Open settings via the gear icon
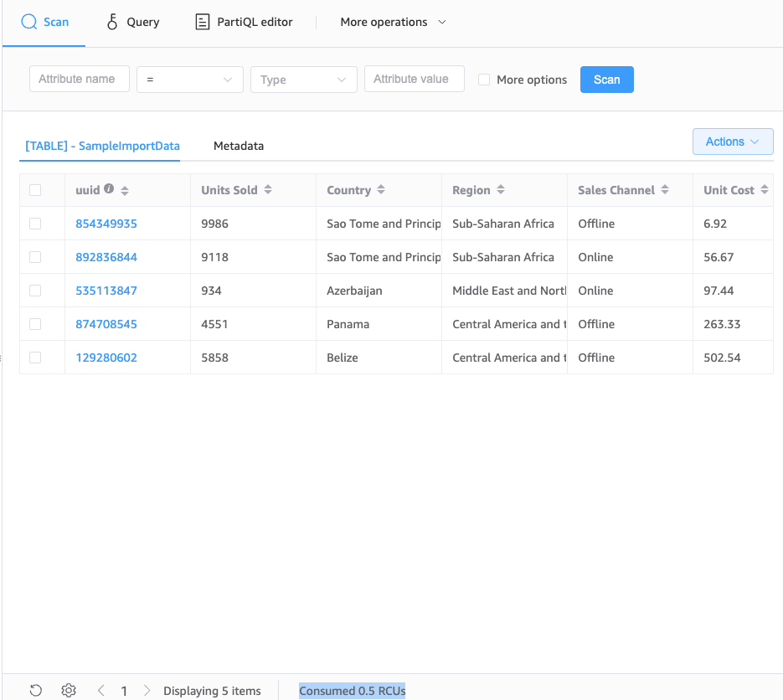The height and width of the screenshot is (700, 783). [69, 691]
